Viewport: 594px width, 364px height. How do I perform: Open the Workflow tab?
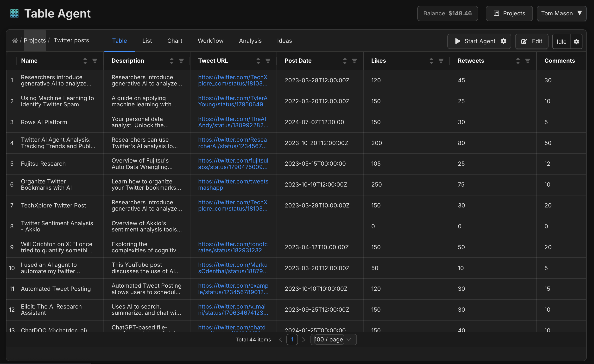(210, 41)
